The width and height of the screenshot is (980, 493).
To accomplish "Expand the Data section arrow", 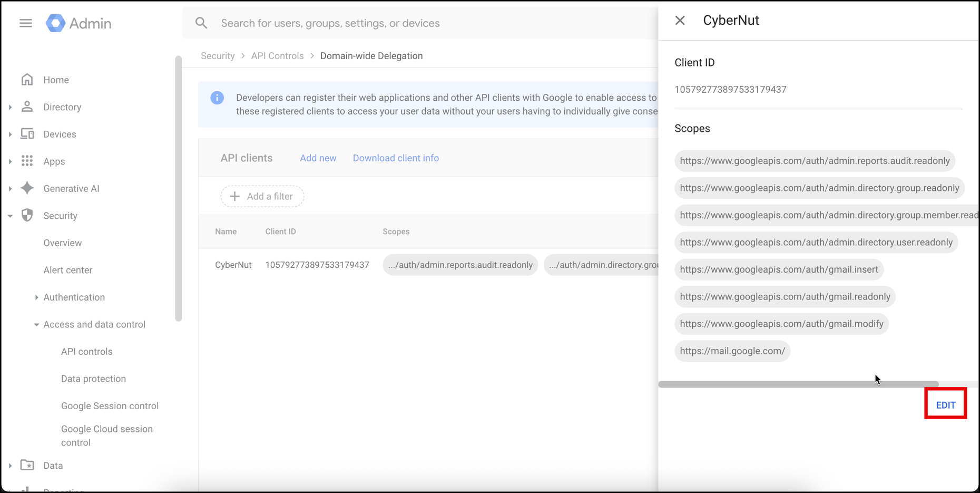I will point(10,466).
